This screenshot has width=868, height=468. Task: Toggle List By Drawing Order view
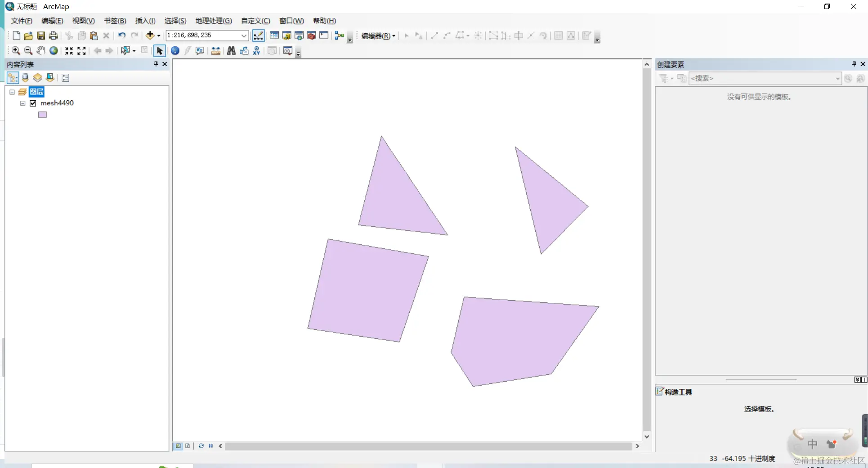(x=13, y=78)
